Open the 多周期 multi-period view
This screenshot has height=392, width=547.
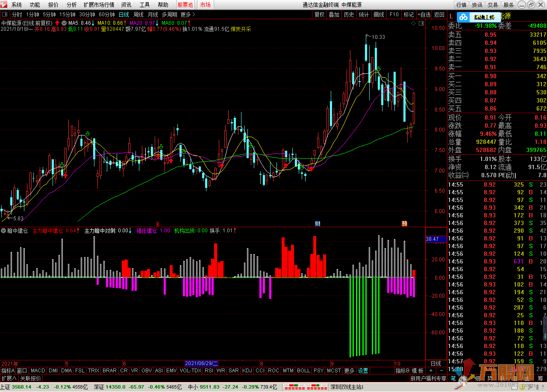tap(169, 15)
